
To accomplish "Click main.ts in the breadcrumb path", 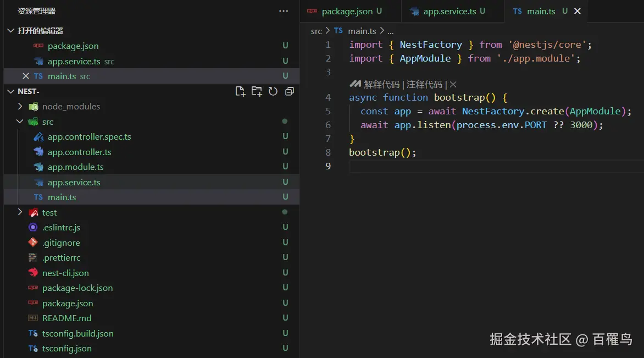I will pos(362,31).
